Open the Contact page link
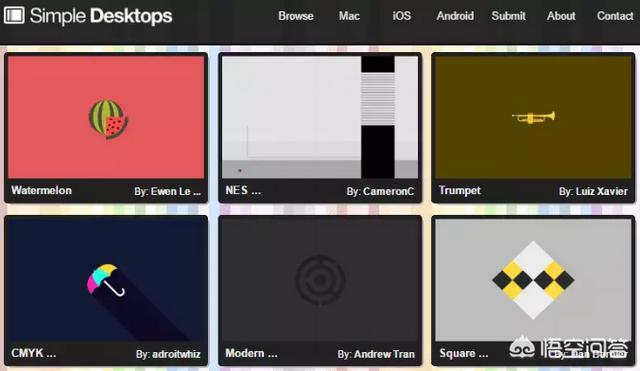Viewport: 640px width, 371px height. click(615, 16)
